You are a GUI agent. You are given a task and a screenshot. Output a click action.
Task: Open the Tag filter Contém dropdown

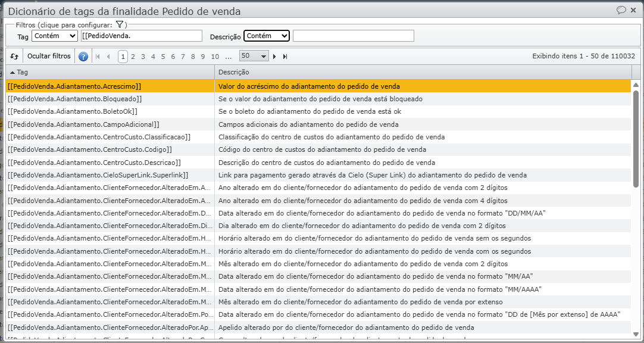(x=55, y=36)
